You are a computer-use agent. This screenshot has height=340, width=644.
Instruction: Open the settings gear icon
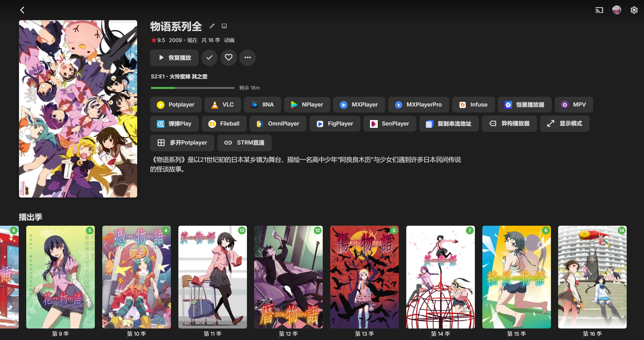pyautogui.click(x=634, y=10)
